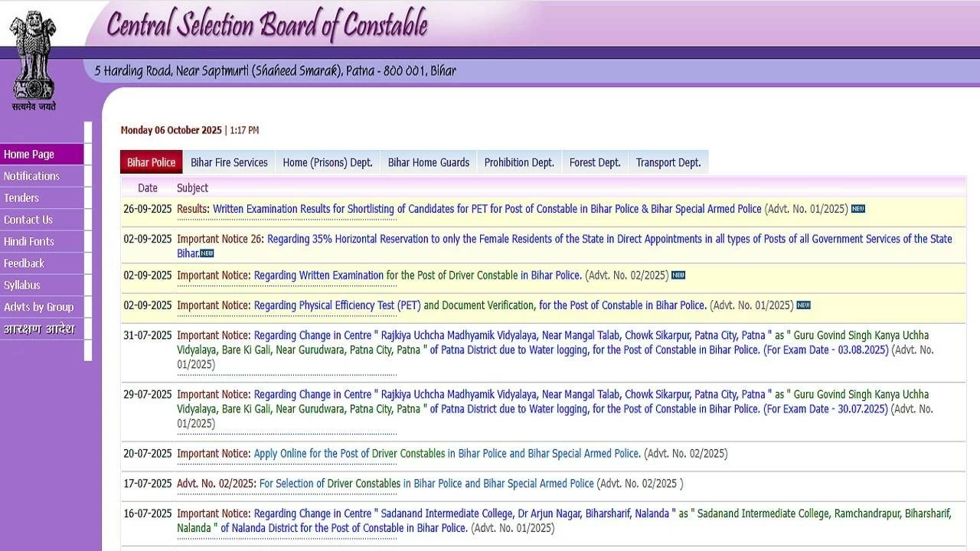The image size is (980, 551).
Task: Click the national emblem logo
Action: click(x=33, y=60)
